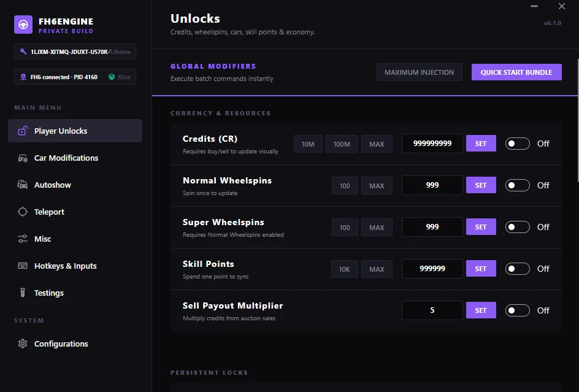Click the Teleport crosshair icon

[x=23, y=212]
